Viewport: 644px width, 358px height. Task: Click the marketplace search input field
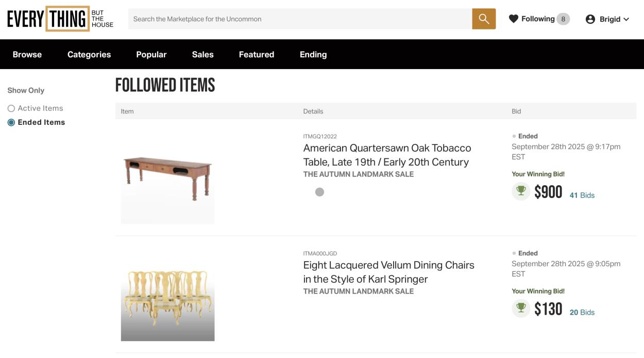coord(300,19)
